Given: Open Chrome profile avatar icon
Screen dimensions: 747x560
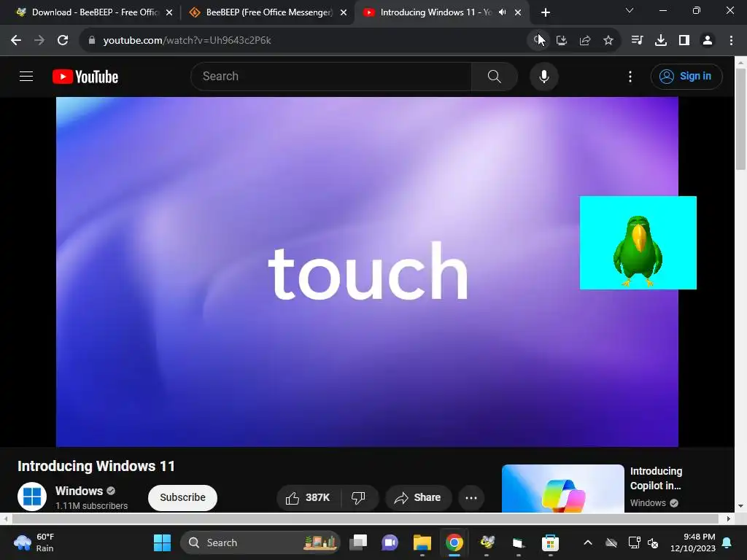Looking at the screenshot, I should [708, 41].
